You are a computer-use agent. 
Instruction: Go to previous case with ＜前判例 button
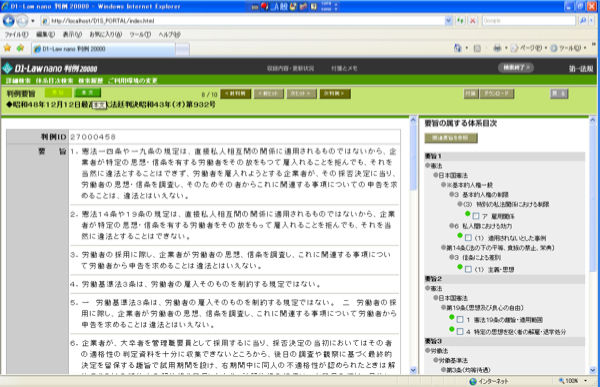point(236,94)
